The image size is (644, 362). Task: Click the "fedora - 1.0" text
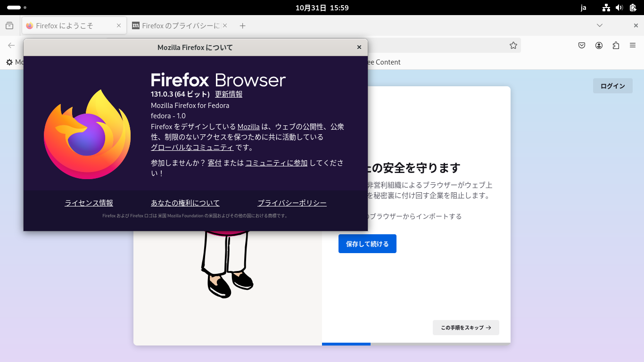168,116
